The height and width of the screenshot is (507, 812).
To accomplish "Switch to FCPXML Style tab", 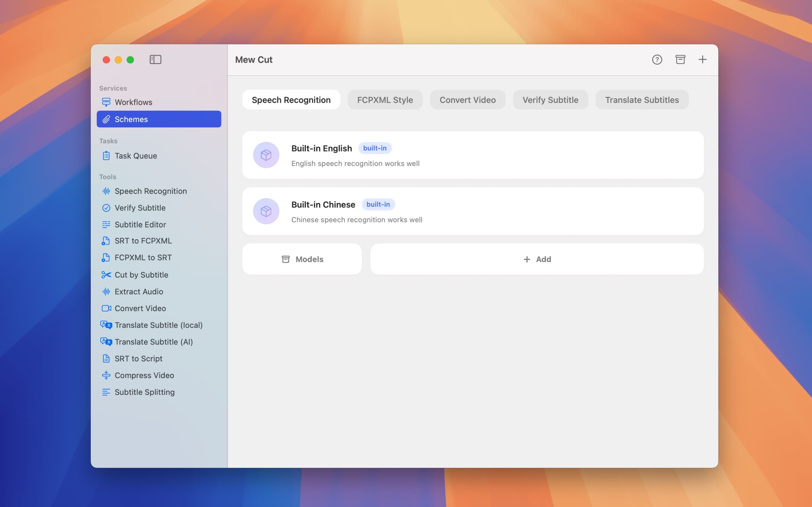I will [385, 100].
